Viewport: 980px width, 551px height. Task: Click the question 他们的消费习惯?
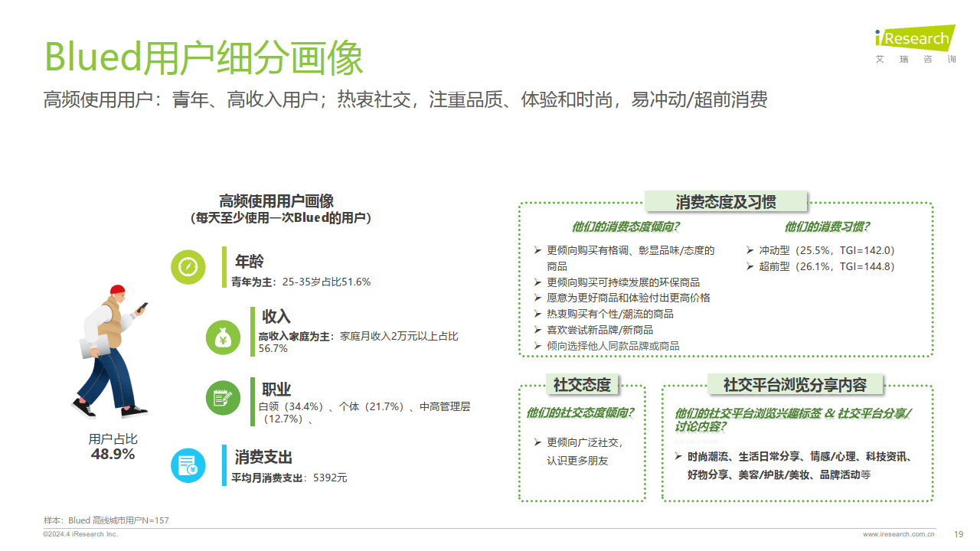[827, 227]
